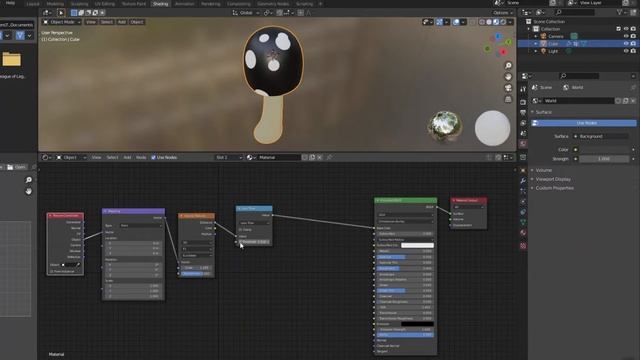
Task: Click the viewport pan hand icon
Action: point(508,77)
